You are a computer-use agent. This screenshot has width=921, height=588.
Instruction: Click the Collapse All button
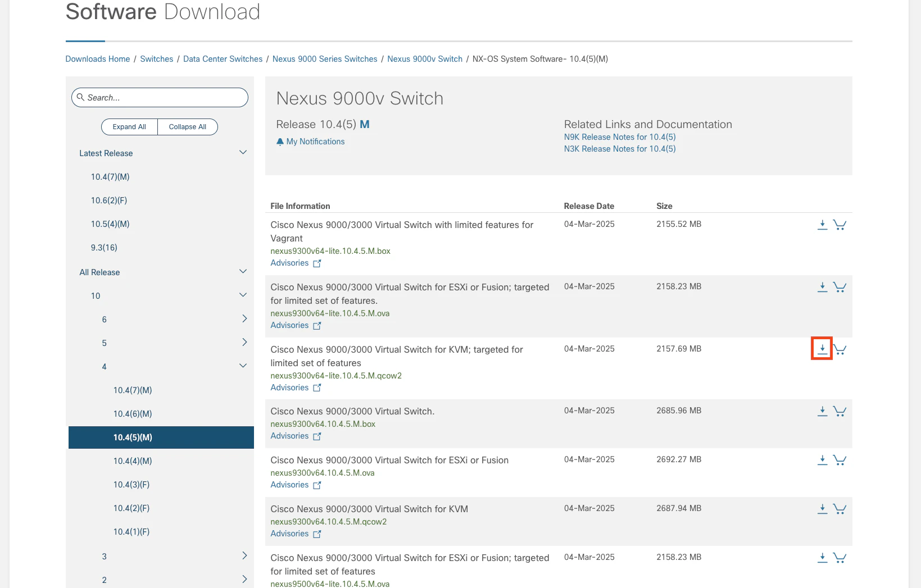click(188, 127)
